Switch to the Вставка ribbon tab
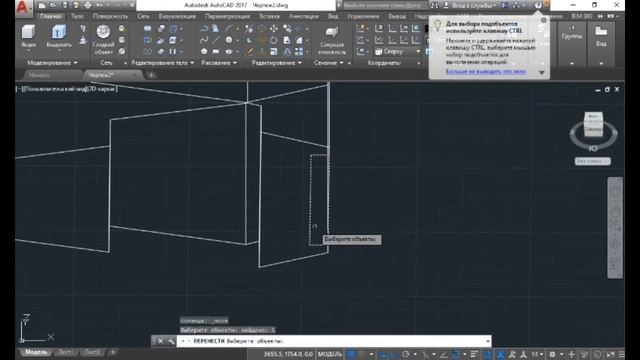The height and width of the screenshot is (360, 640). [x=269, y=16]
